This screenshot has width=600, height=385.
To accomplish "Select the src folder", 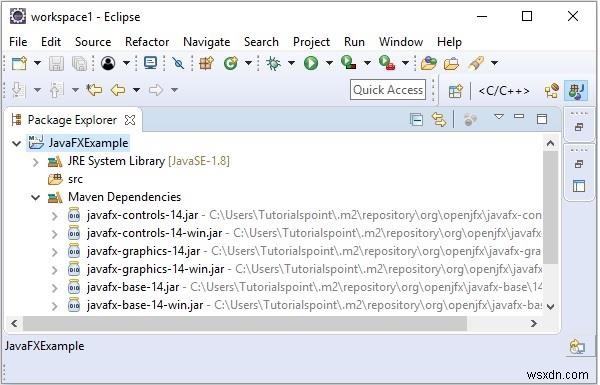I will pos(65,179).
